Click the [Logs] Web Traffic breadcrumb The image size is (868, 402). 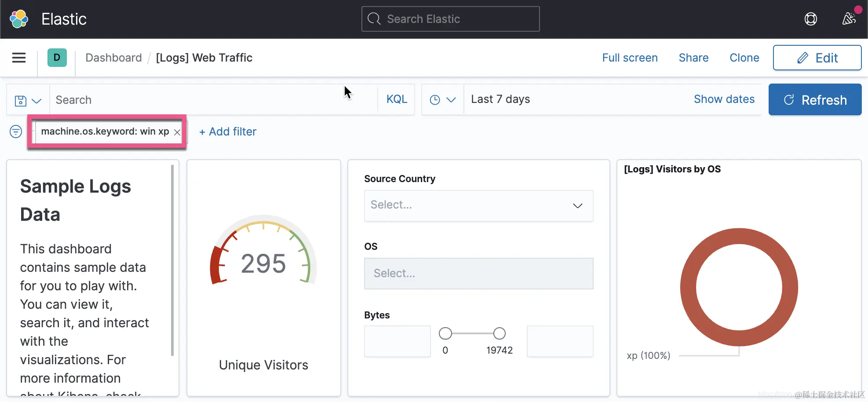204,58
